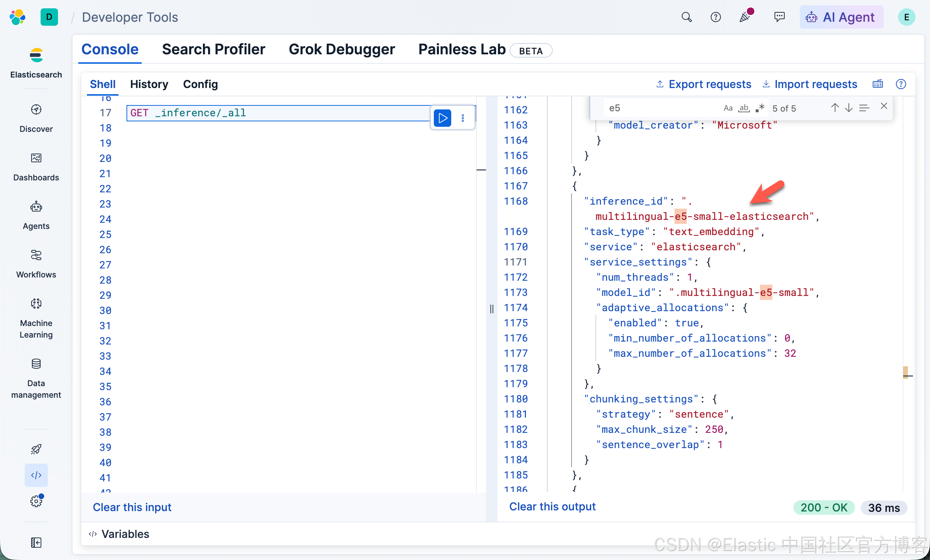Viewport: 930px width, 560px height.
Task: Open Dashboards from the sidebar
Action: click(36, 167)
